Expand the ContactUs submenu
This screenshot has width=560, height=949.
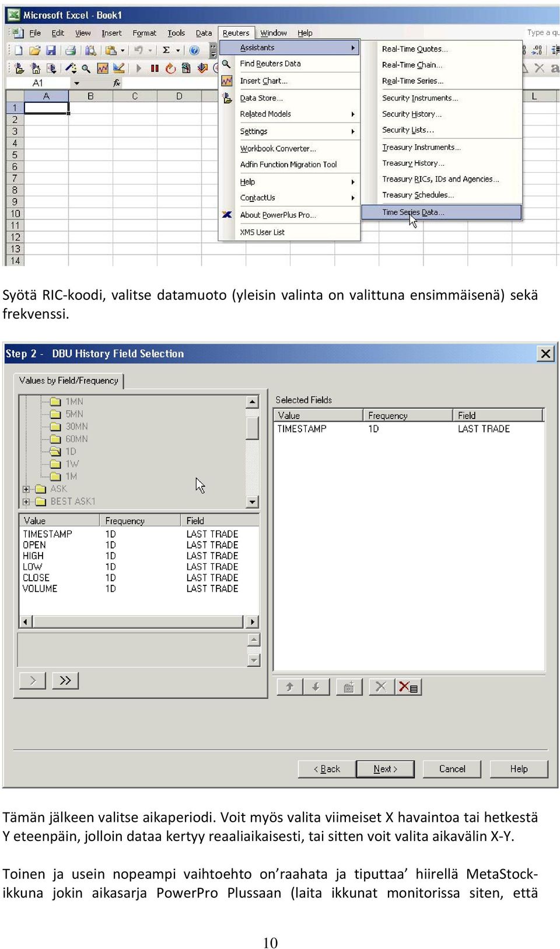(x=353, y=198)
